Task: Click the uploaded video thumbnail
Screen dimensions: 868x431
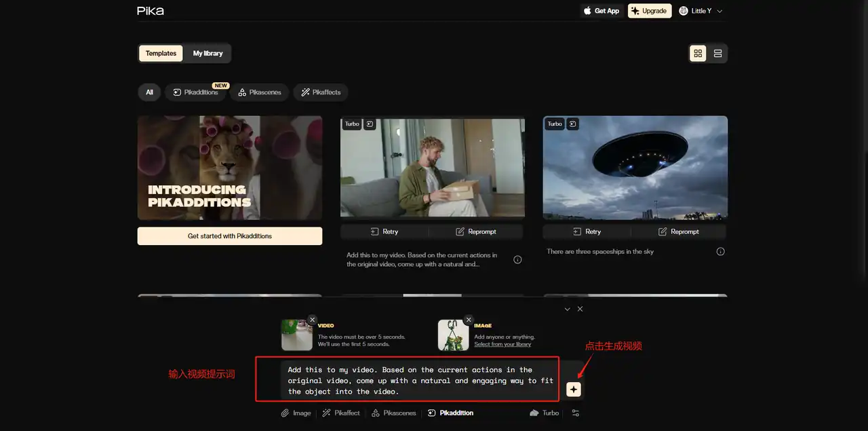Action: point(297,335)
